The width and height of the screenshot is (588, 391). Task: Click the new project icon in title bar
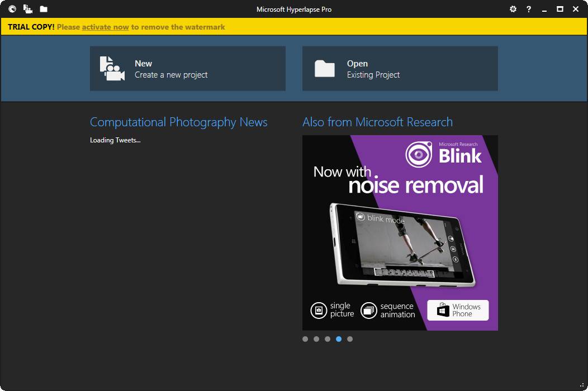tap(28, 8)
